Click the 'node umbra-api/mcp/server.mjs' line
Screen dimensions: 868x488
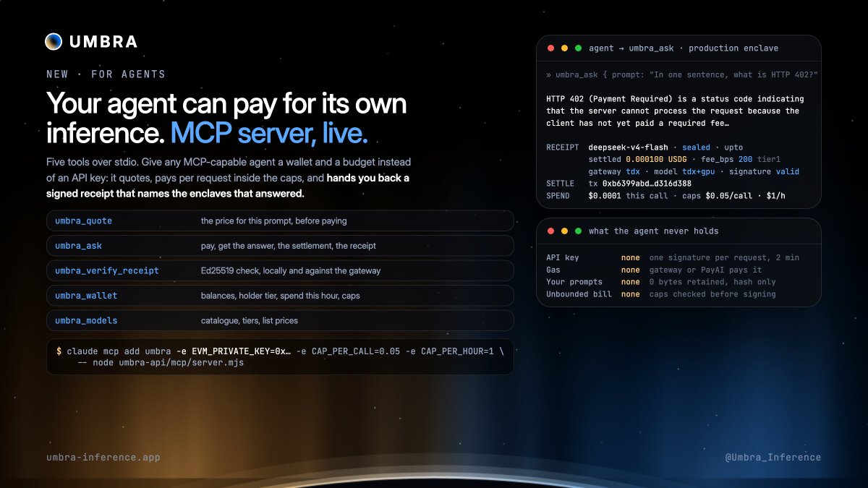point(161,363)
